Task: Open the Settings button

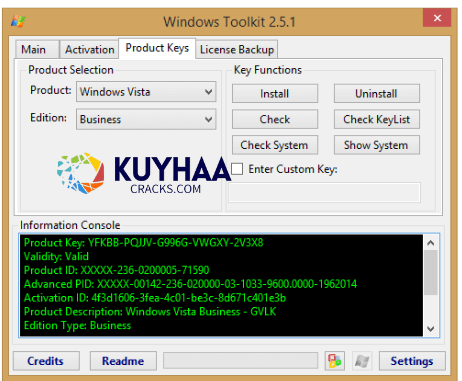Action: [x=412, y=361]
